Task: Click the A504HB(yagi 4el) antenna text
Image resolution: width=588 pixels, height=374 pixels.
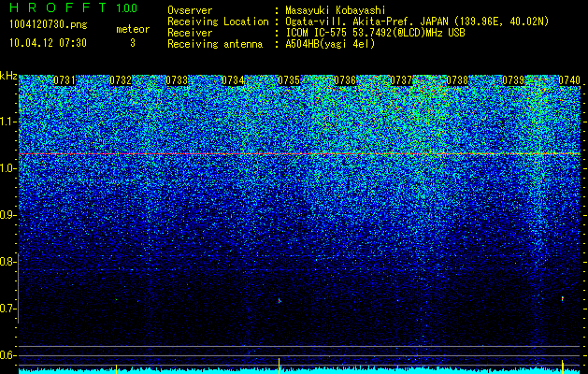Action: pyautogui.click(x=330, y=44)
